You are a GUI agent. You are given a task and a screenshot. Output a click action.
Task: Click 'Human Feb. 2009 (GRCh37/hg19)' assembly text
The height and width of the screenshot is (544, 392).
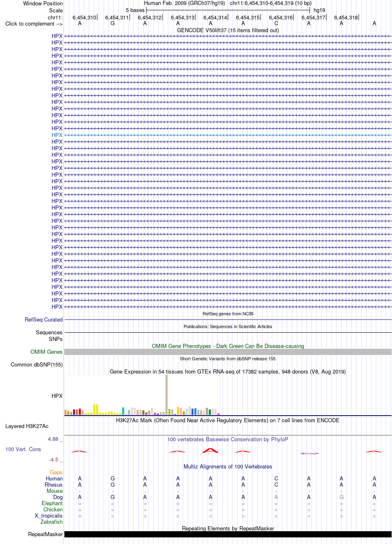click(x=184, y=3)
